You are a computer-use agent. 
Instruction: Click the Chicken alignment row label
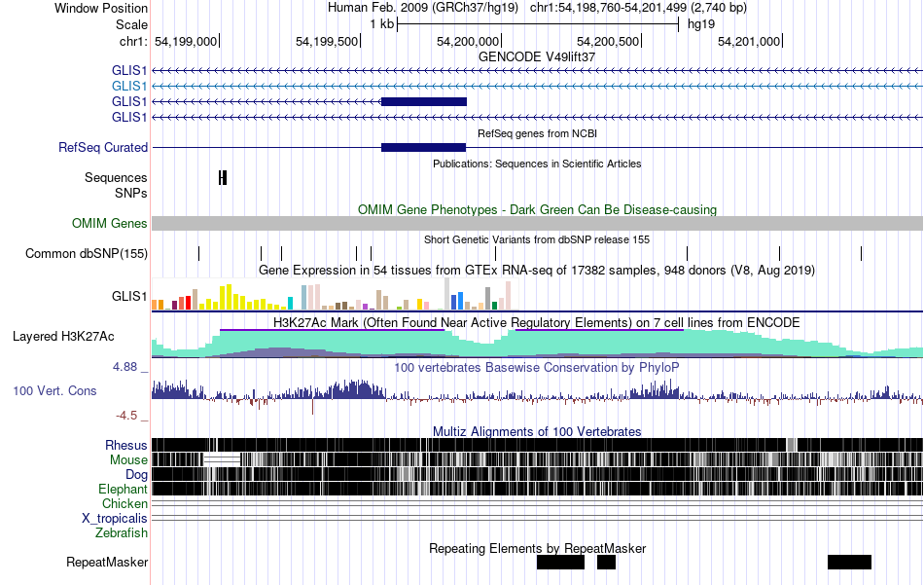click(x=124, y=503)
